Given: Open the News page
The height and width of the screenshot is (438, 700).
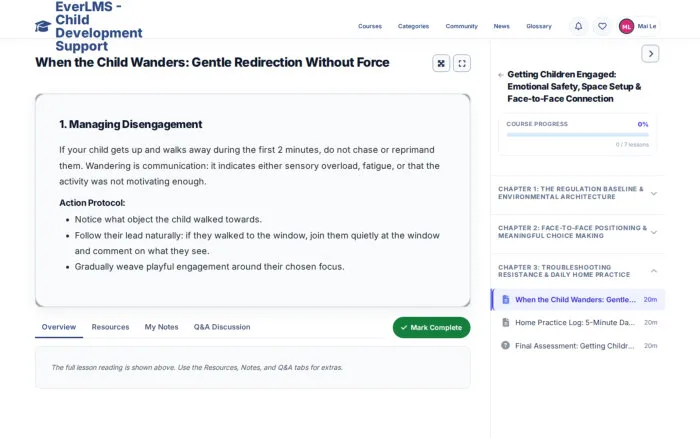Looking at the screenshot, I should click(501, 26).
